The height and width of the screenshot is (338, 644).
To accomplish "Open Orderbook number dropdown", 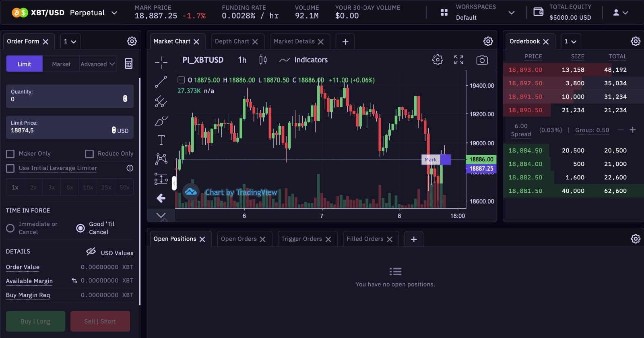I will pos(570,41).
